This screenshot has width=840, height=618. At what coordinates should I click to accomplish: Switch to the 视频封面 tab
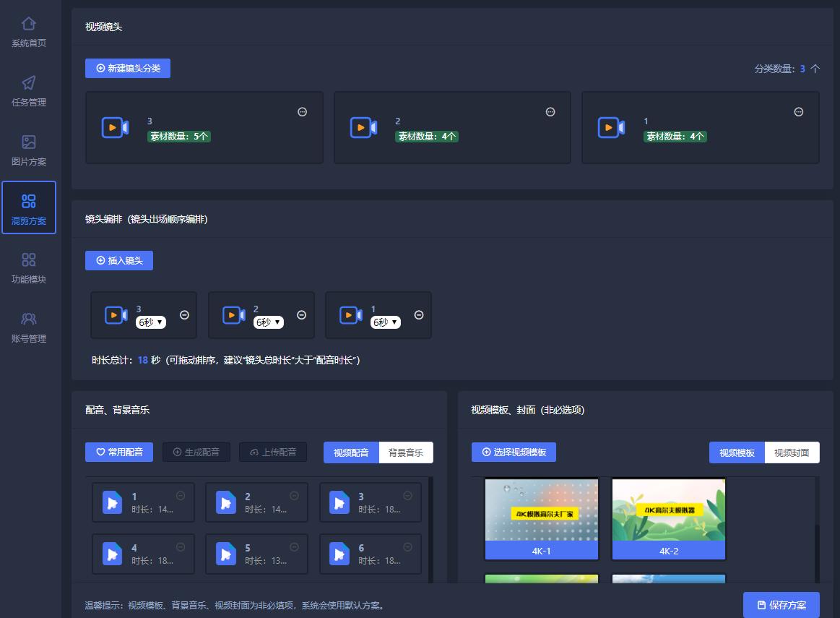792,452
